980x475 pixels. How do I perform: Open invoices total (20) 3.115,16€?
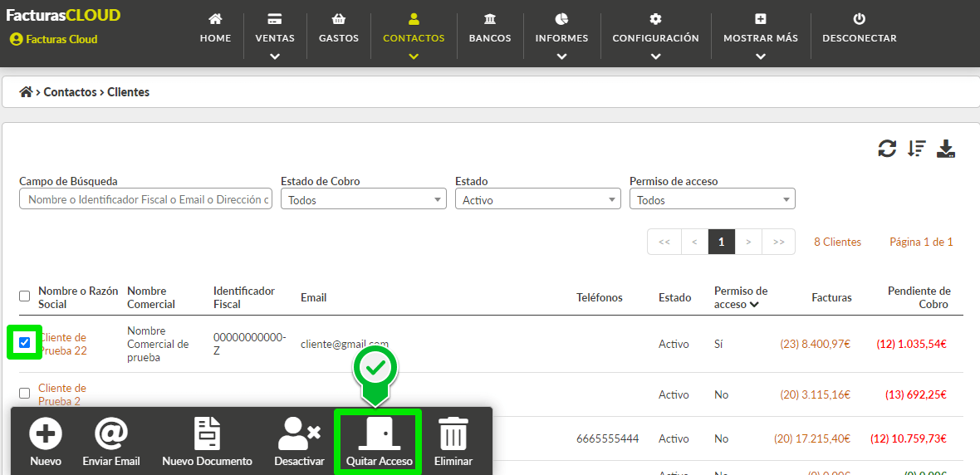[x=816, y=394]
